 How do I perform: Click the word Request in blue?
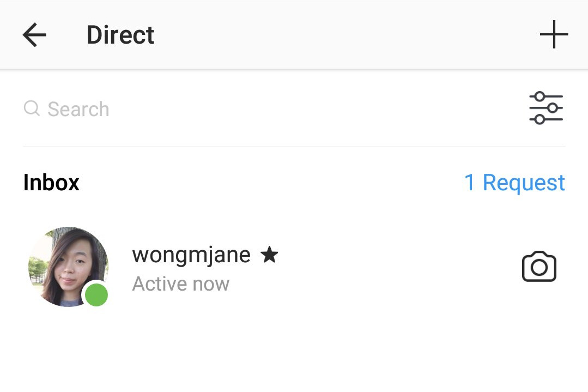[524, 183]
